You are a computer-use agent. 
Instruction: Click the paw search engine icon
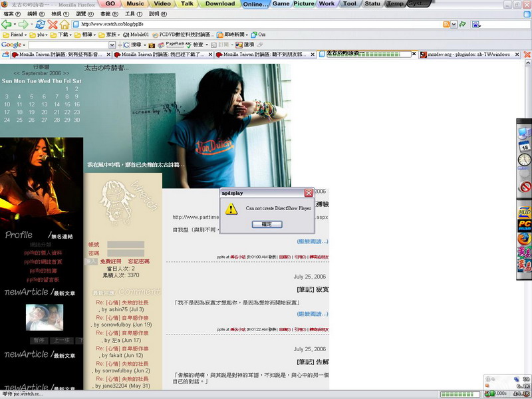(475, 24)
